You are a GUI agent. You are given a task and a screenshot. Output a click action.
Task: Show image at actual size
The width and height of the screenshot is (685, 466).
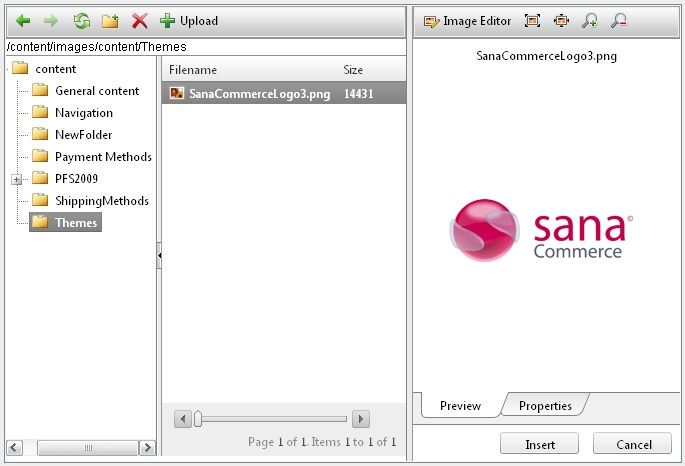point(561,21)
